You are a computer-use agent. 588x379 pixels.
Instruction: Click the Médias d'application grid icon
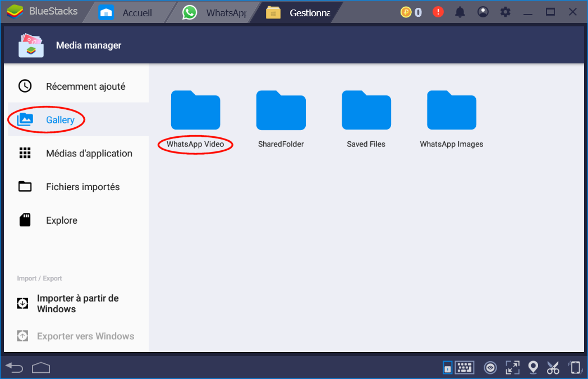[25, 153]
